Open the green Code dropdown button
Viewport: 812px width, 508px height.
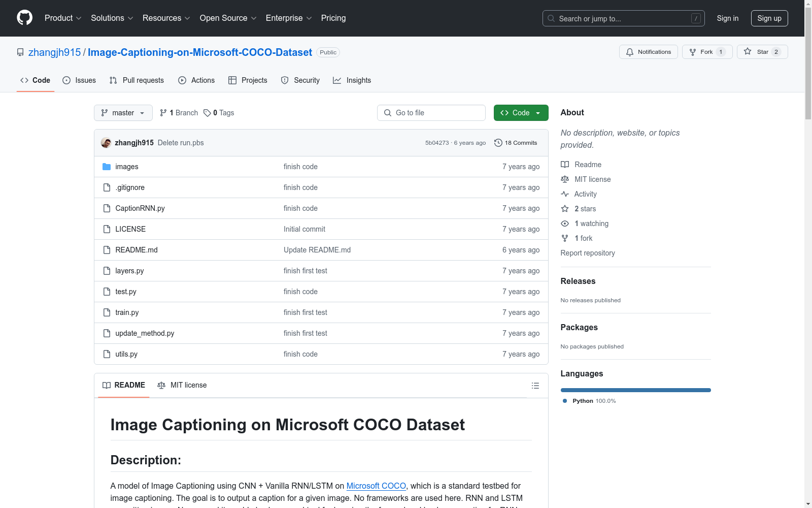pyautogui.click(x=521, y=113)
